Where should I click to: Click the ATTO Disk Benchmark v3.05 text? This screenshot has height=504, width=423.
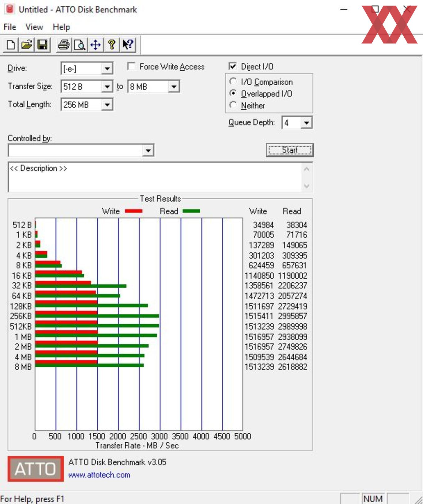[117, 462]
